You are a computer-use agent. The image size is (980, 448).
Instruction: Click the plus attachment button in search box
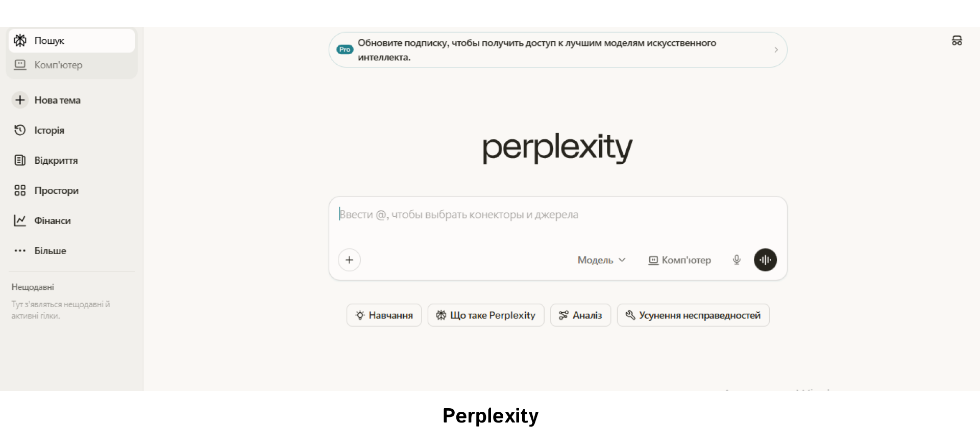point(349,260)
